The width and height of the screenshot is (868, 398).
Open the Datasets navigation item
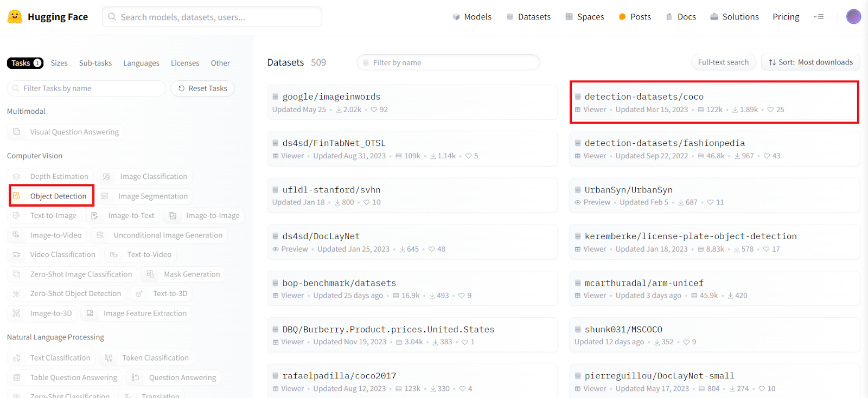(528, 17)
